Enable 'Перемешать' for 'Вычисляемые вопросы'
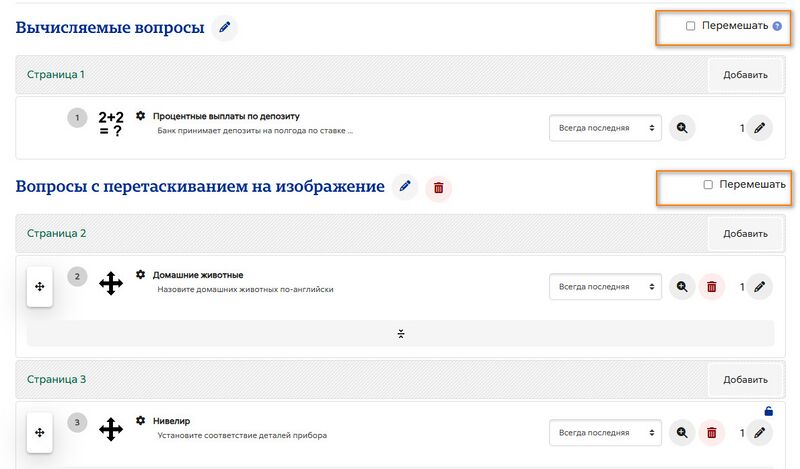The width and height of the screenshot is (800, 469). click(x=690, y=26)
